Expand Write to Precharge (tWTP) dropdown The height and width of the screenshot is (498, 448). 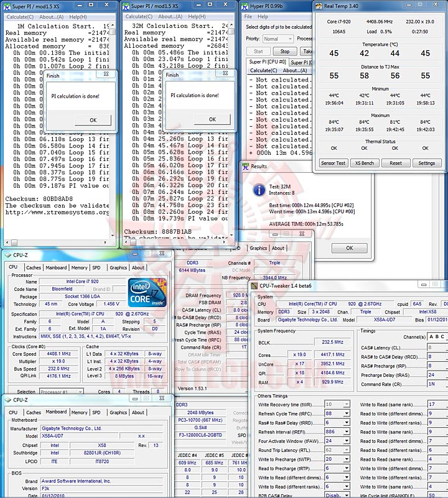(347, 459)
